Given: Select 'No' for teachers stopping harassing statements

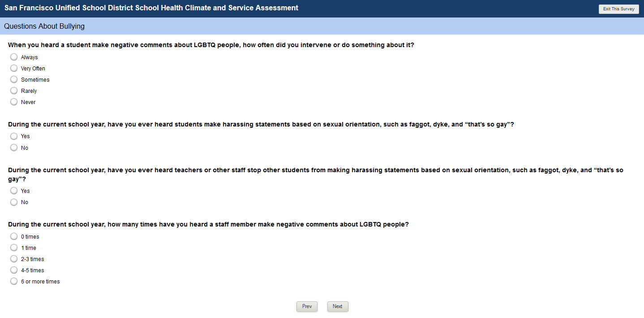Looking at the screenshot, I should (14, 202).
